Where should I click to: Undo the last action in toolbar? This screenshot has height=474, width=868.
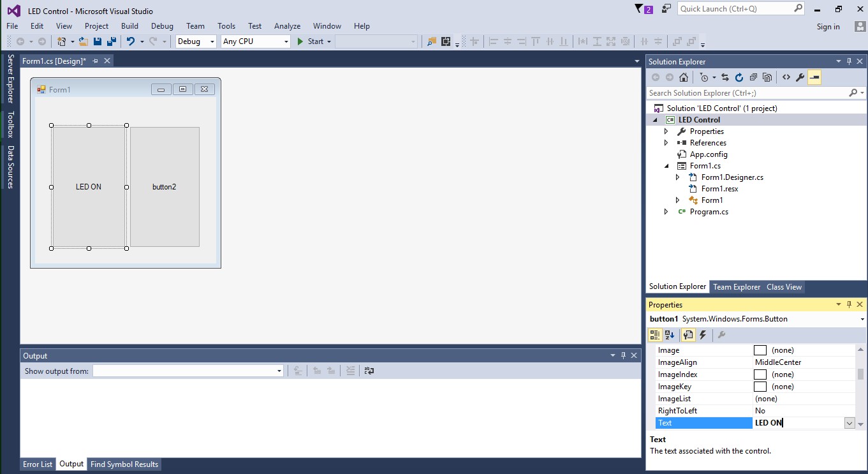point(131,41)
